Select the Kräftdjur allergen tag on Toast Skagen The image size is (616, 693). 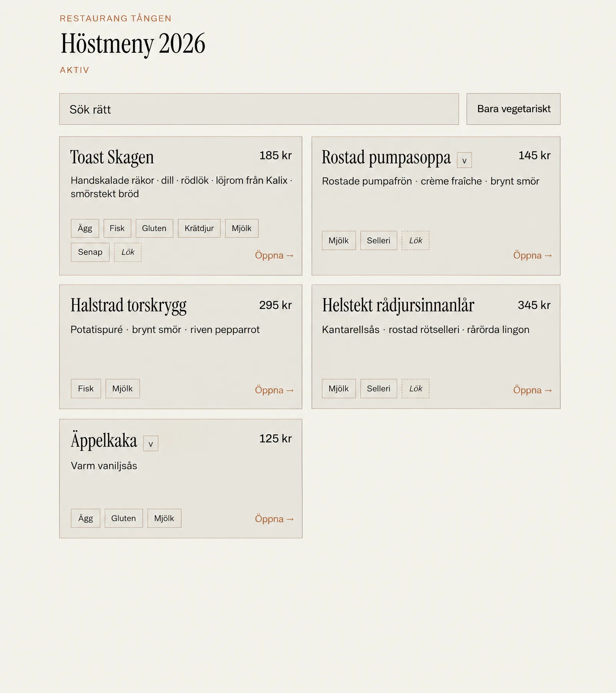199,228
